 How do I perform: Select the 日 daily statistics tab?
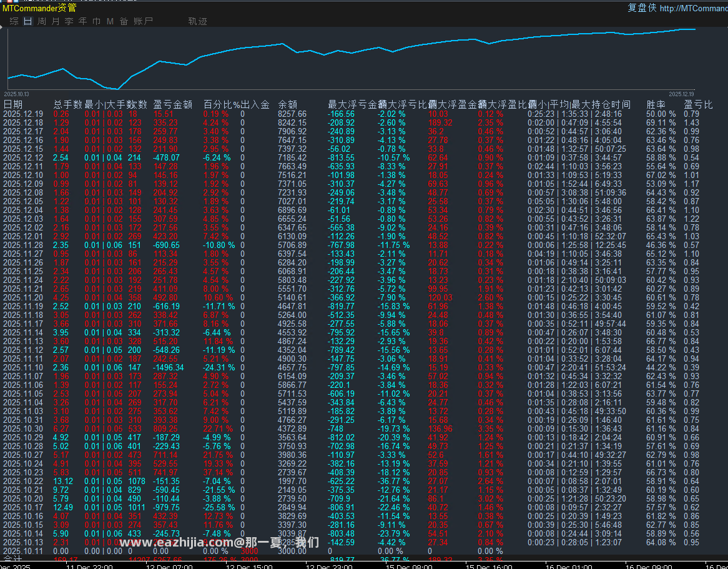click(x=28, y=21)
